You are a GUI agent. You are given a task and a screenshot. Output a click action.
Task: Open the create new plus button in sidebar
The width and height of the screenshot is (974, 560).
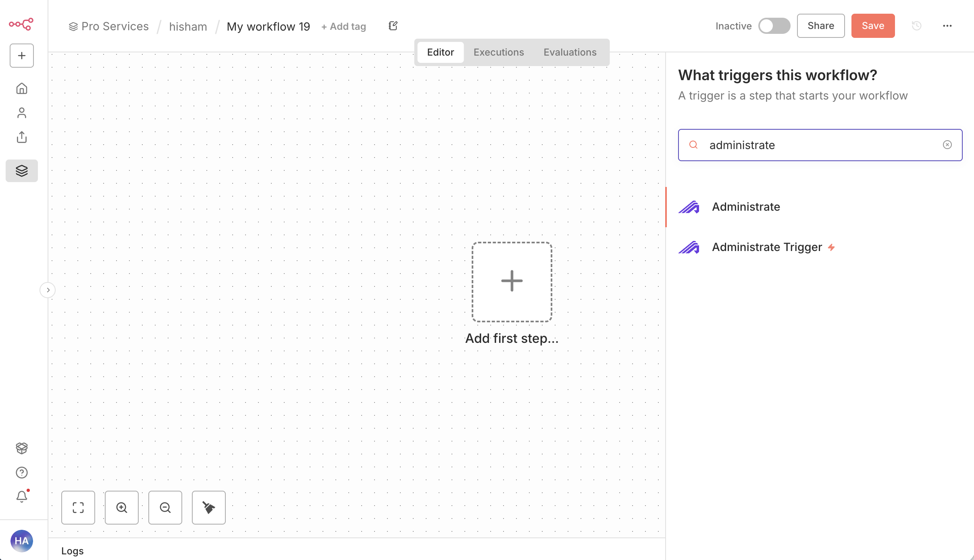[22, 56]
